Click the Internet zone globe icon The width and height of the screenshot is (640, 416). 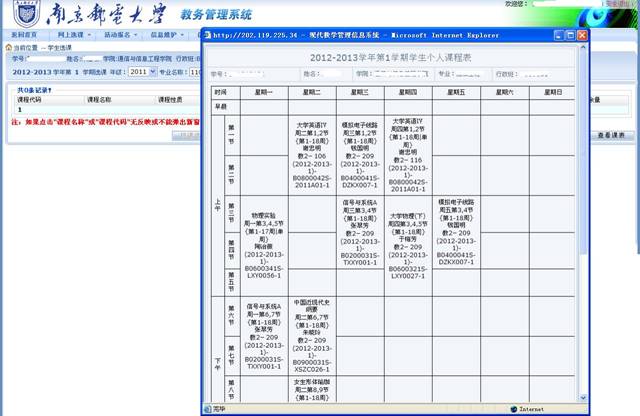click(x=511, y=409)
